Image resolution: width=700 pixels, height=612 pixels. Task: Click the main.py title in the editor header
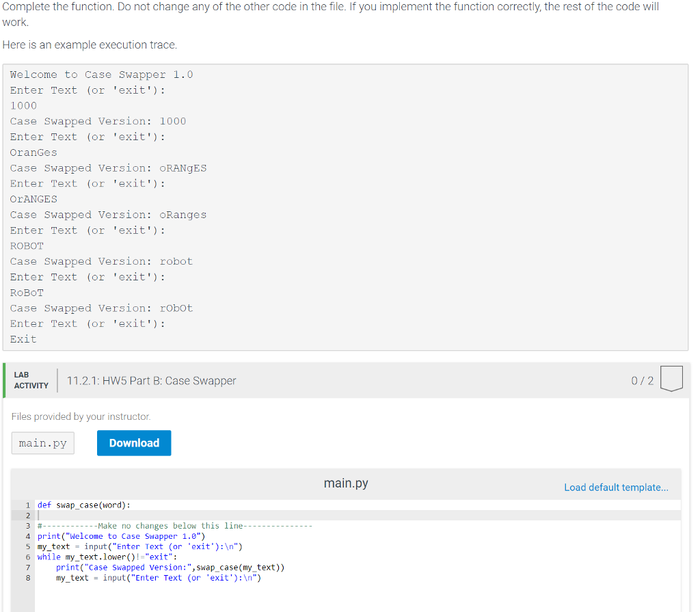[345, 482]
